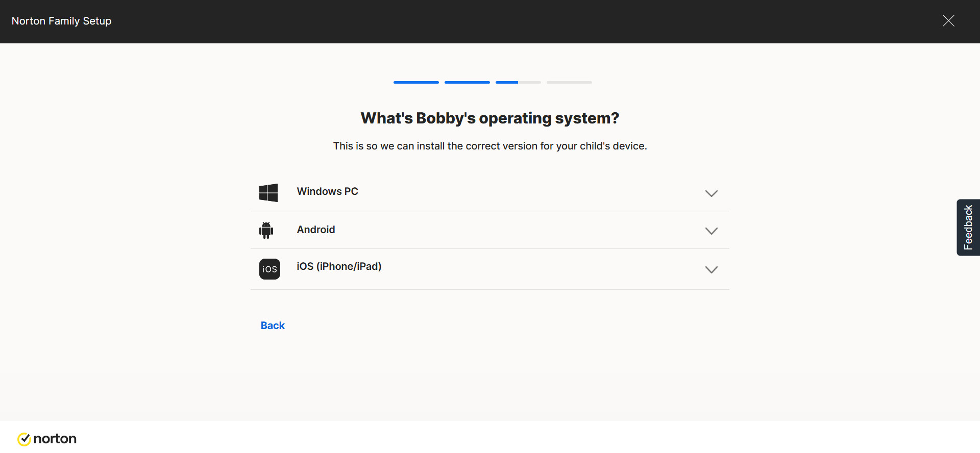Click the "What's Bobby's operating system?" heading
980x453 pixels.
(x=489, y=118)
